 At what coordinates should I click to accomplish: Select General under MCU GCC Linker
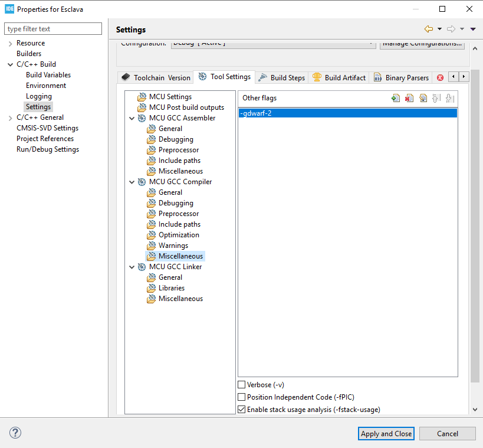point(170,277)
